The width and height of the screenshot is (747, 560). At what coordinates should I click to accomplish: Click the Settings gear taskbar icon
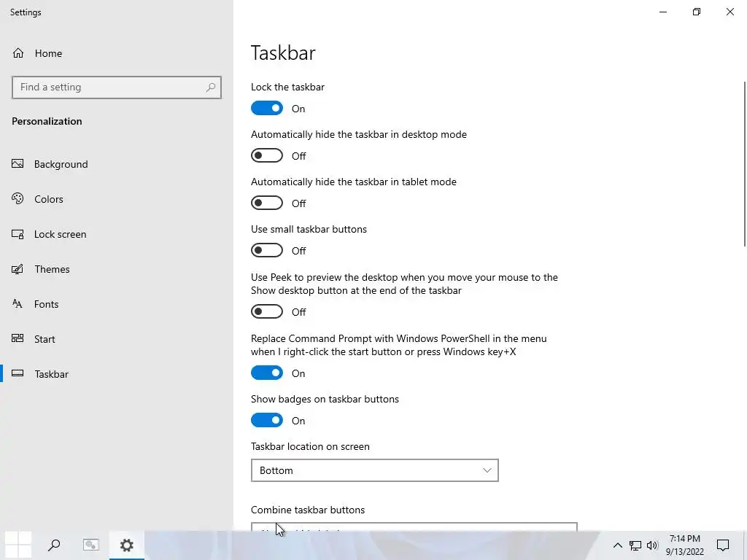coord(127,545)
